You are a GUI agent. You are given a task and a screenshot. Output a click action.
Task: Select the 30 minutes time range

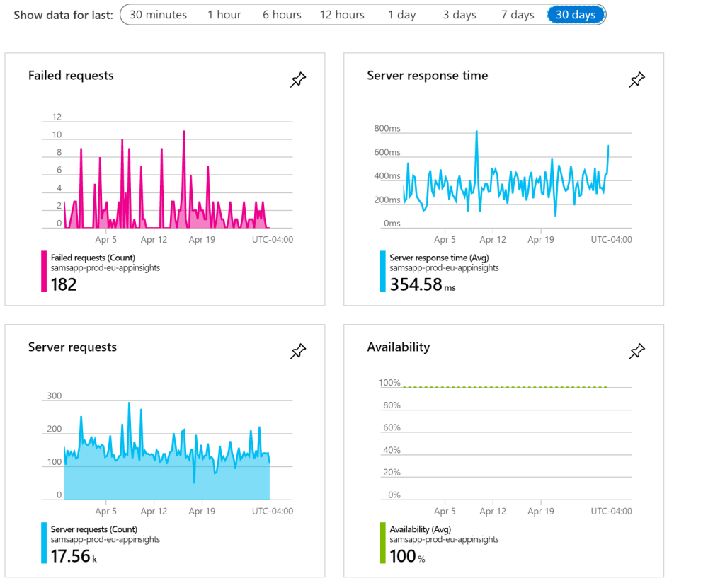[159, 15]
